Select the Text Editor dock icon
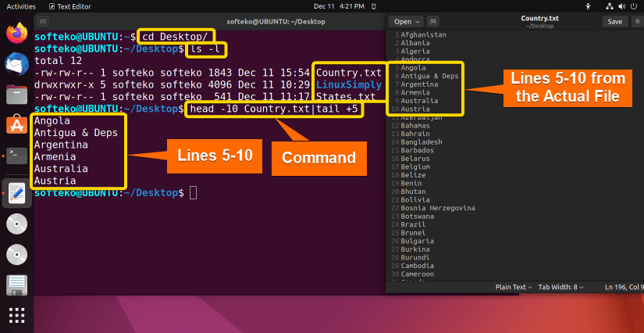The image size is (644, 333). (17, 193)
